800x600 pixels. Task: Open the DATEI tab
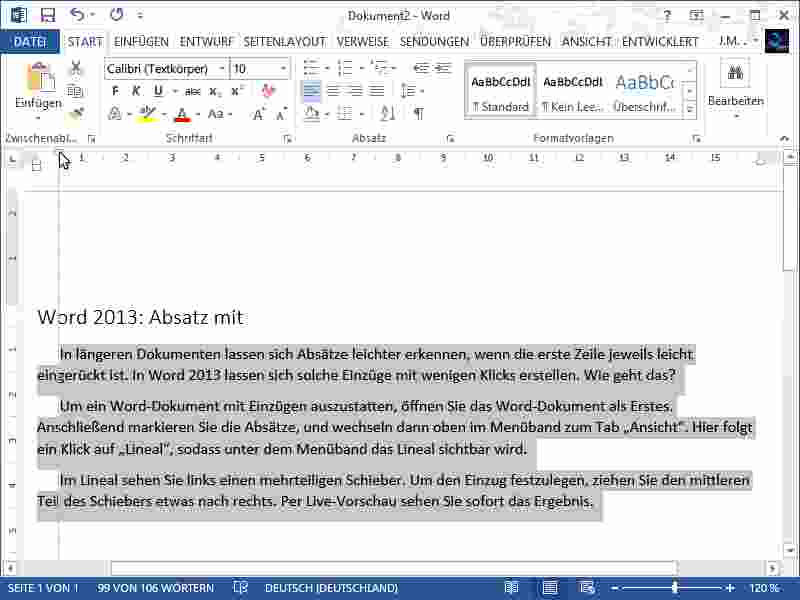tap(30, 41)
